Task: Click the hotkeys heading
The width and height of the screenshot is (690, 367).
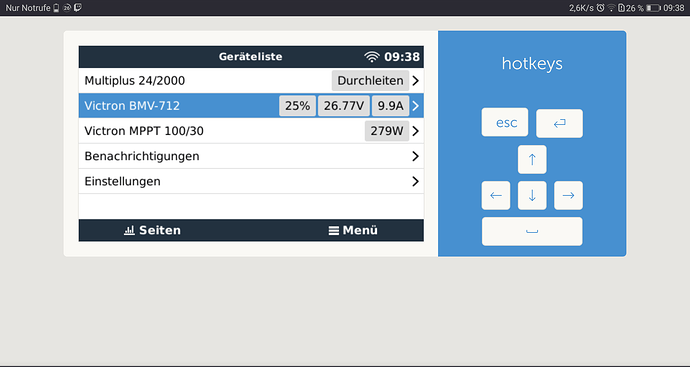Action: (x=532, y=64)
